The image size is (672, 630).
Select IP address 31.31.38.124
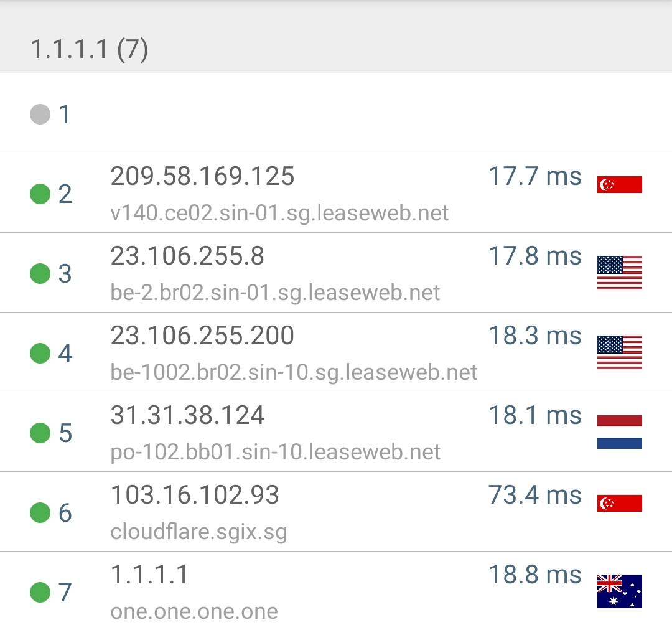point(187,415)
